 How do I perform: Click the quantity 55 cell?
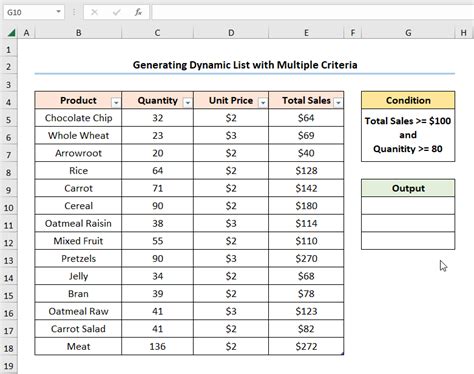click(157, 241)
